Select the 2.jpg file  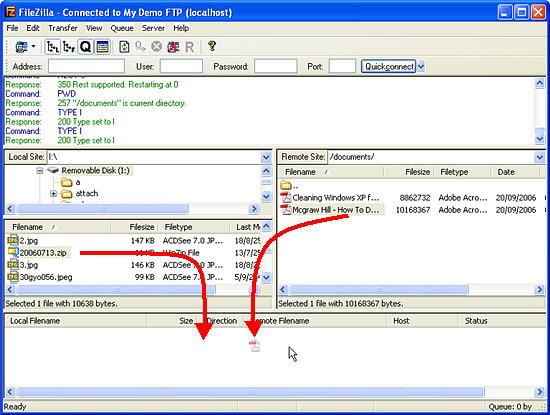pos(29,241)
